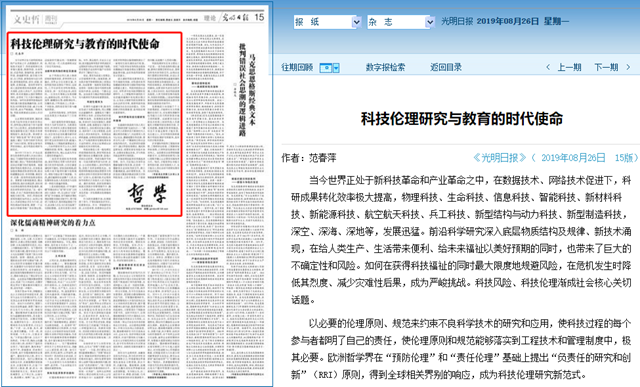
Task: Click 往期回顾 label
Action: (x=297, y=67)
